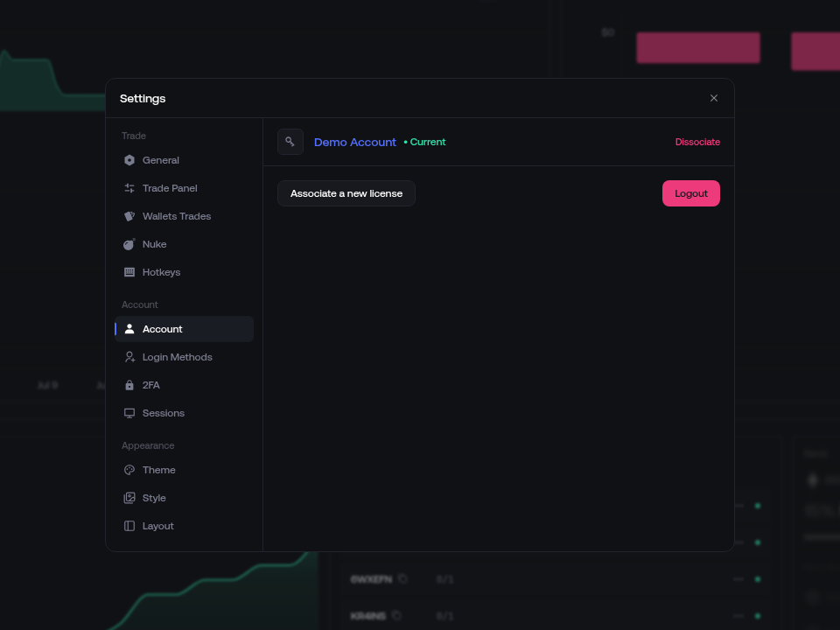
Task: Open the Hotkeys settings
Action: 184,272
